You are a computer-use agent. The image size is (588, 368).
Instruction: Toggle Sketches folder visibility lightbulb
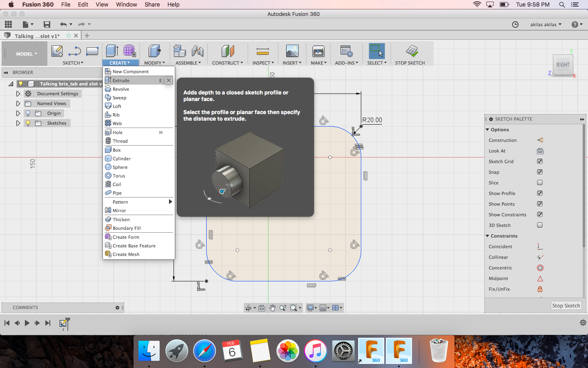(x=28, y=123)
